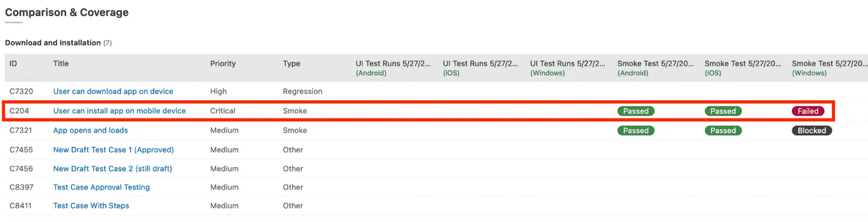
Task: Click the UI Test Runs (Windows) column header
Action: coord(568,68)
